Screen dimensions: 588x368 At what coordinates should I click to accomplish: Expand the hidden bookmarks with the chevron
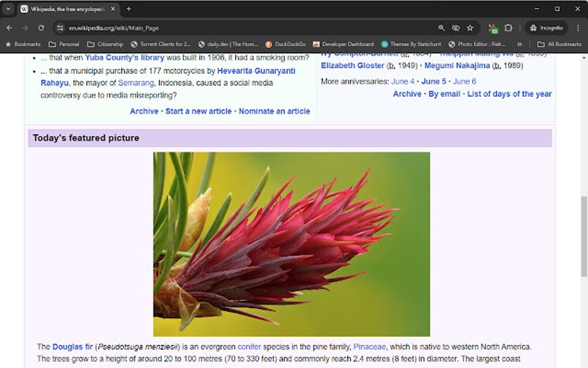point(519,44)
